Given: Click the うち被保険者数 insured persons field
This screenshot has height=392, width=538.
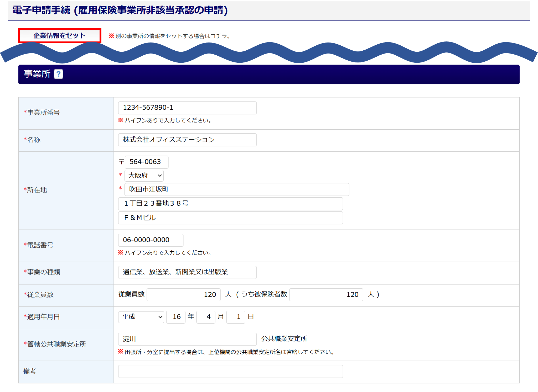Looking at the screenshot, I should 326,295.
